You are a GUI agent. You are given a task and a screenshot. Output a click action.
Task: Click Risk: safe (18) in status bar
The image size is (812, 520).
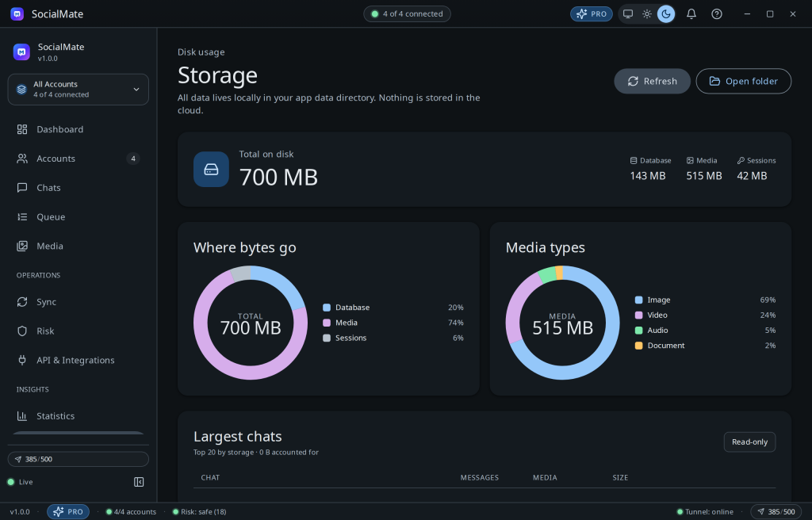pos(199,512)
